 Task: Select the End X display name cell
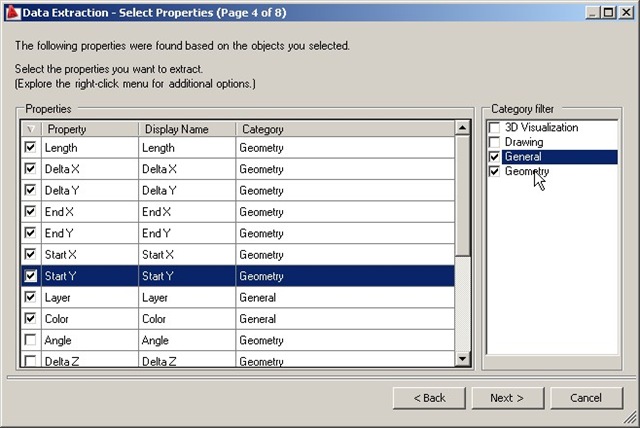[x=187, y=212]
